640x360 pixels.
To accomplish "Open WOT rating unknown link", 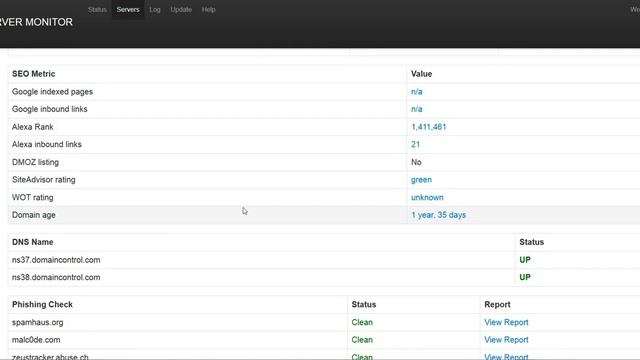I will coord(427,198).
